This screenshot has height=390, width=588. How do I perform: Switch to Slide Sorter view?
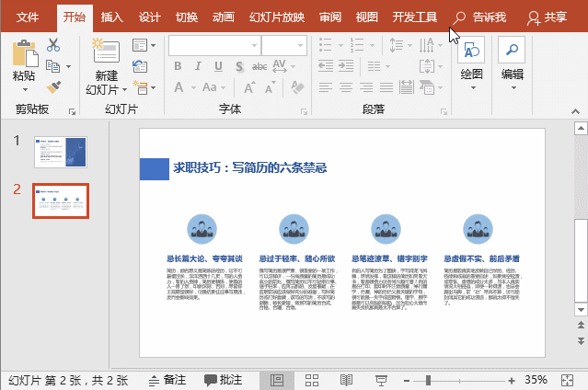pyautogui.click(x=312, y=380)
